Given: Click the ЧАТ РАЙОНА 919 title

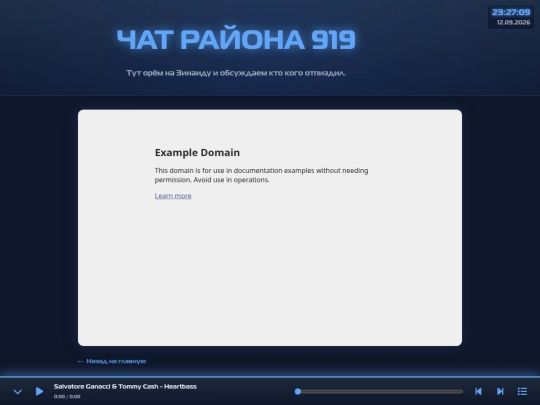Looking at the screenshot, I should click(236, 39).
